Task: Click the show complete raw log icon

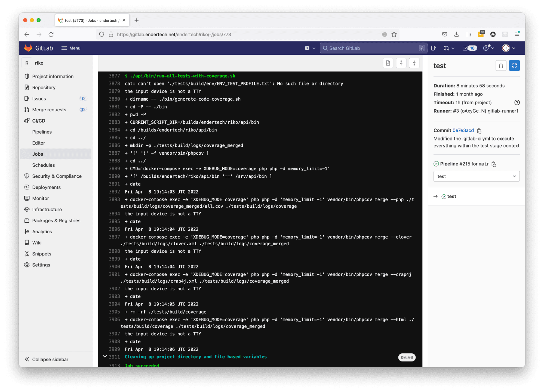Action: pos(388,63)
